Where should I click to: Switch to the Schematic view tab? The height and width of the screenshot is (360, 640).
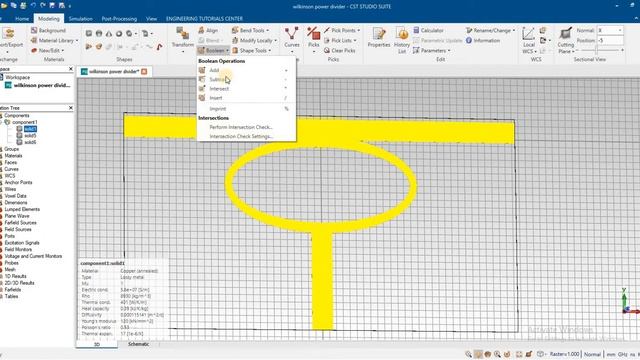[x=138, y=344]
